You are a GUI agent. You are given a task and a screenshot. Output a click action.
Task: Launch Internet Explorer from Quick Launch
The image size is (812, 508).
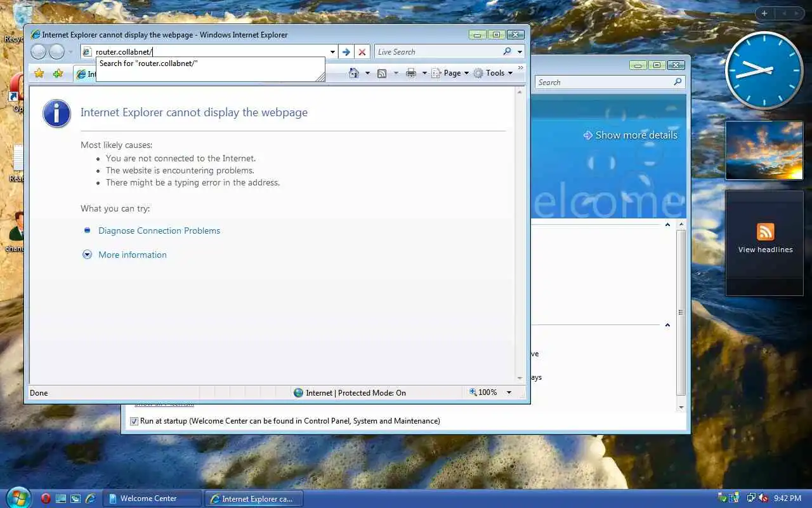(x=91, y=498)
